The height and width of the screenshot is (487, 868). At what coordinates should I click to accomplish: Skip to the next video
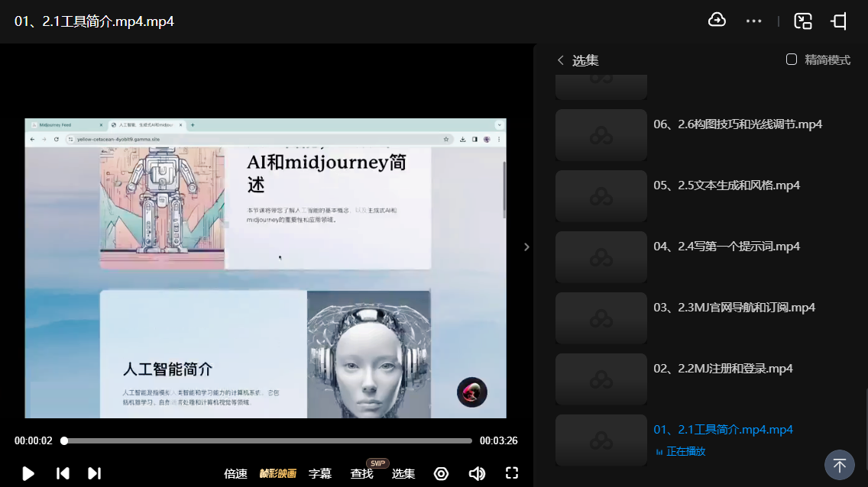(x=94, y=473)
